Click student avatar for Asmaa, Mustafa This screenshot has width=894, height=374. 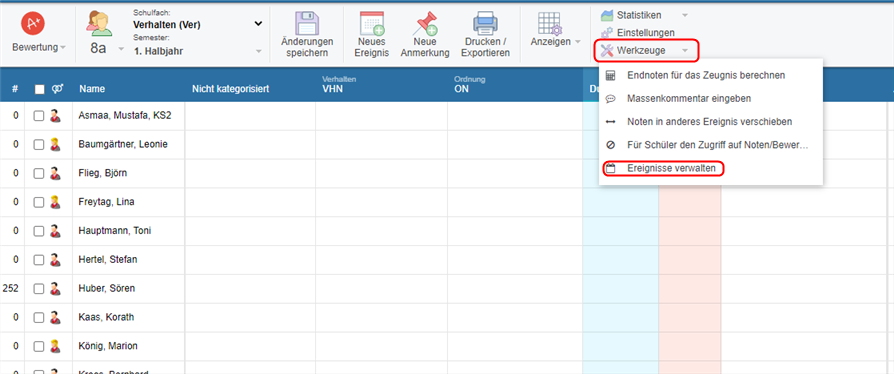pyautogui.click(x=55, y=116)
